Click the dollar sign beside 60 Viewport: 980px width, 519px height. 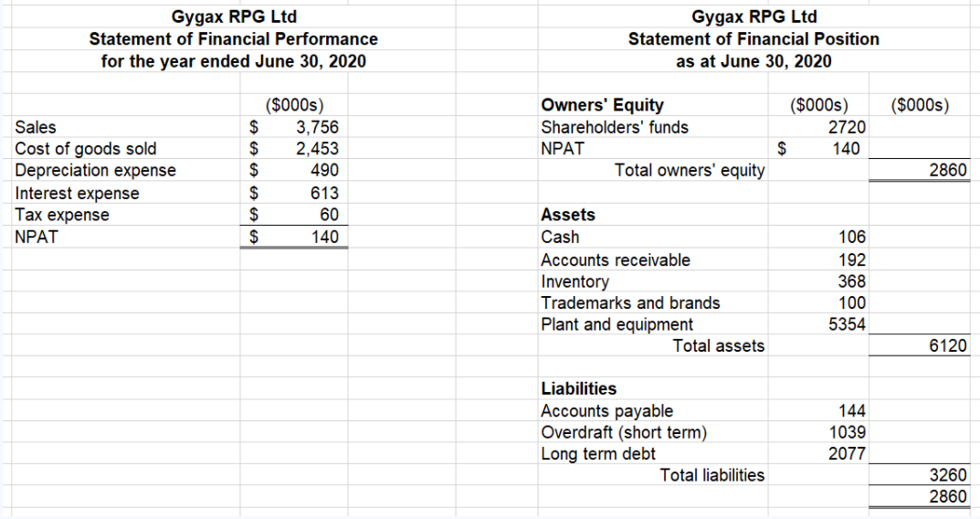(254, 215)
